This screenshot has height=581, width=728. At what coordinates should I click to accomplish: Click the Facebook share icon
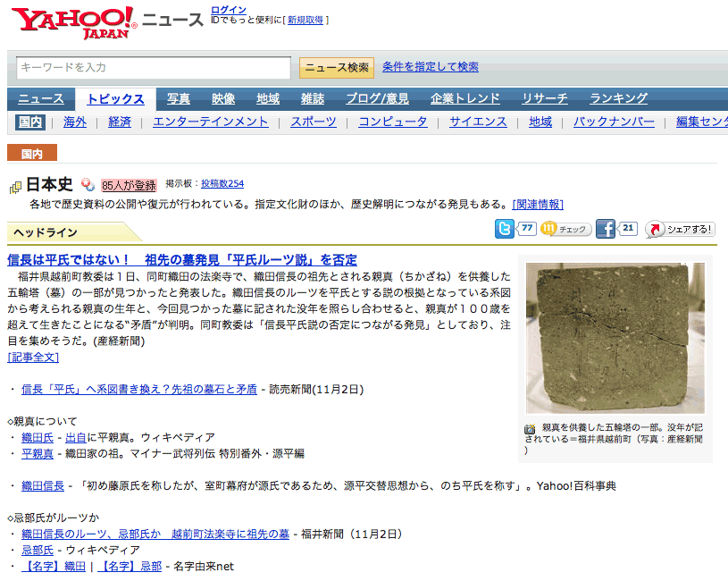607,229
